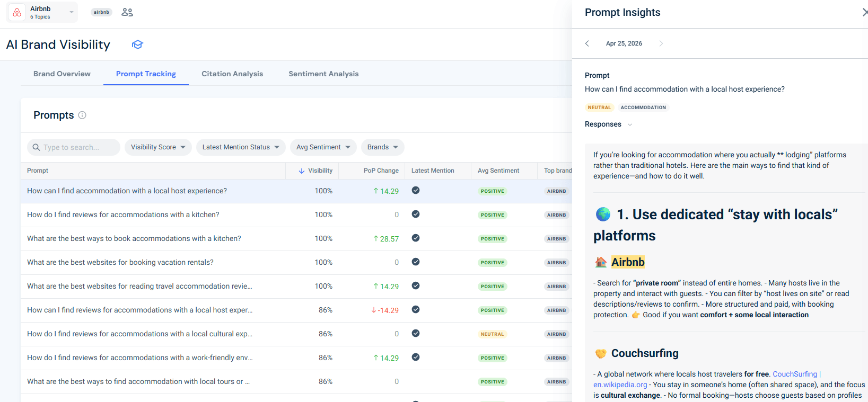
Task: Click the Apr 25, 2026 date label
Action: (x=624, y=43)
